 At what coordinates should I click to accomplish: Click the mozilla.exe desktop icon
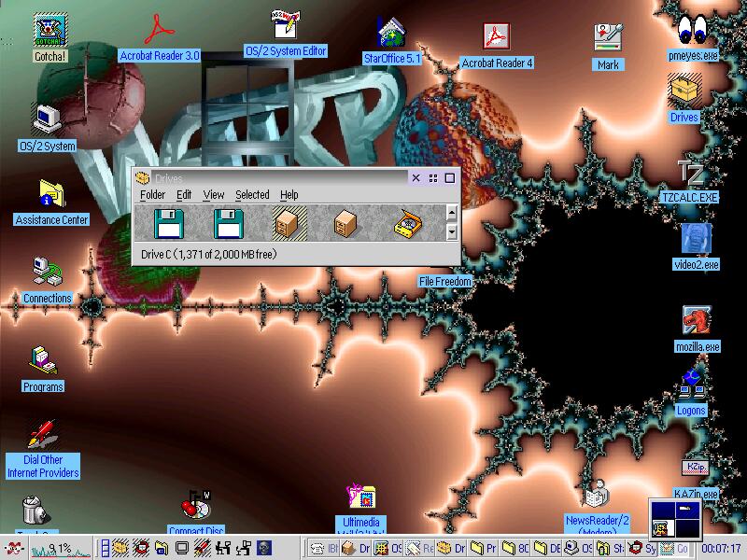(x=698, y=322)
